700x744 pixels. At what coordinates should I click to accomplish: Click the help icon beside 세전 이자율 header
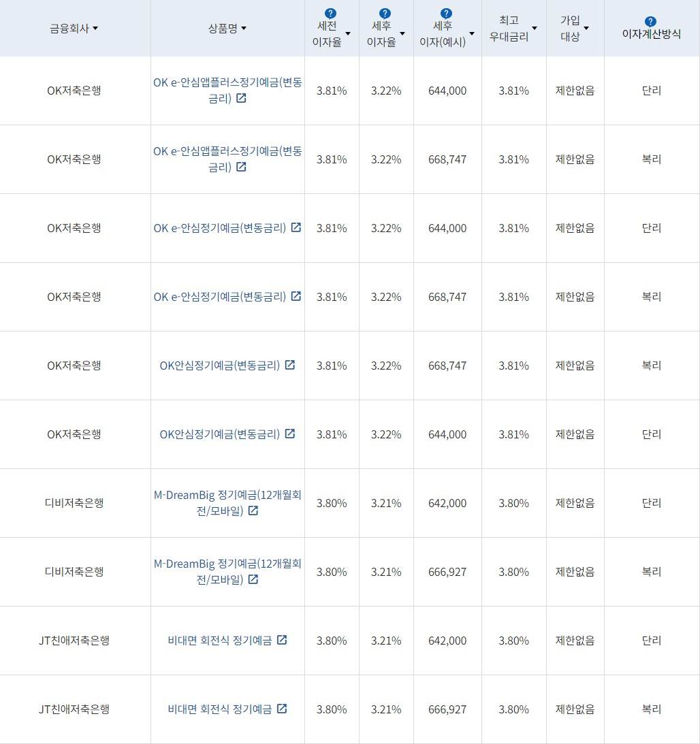click(x=330, y=12)
